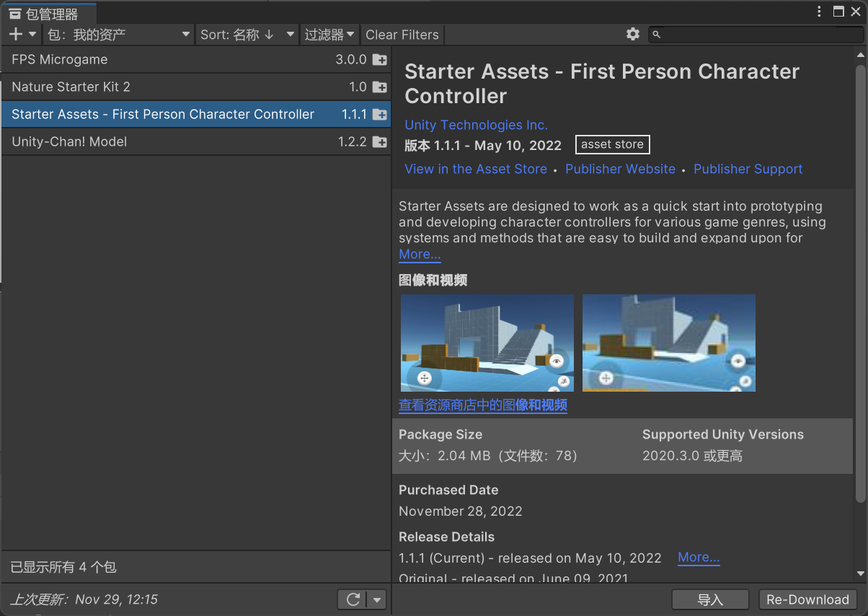The image size is (868, 616).
Task: Open Unity Technologies Inc. publisher link
Action: click(x=476, y=125)
